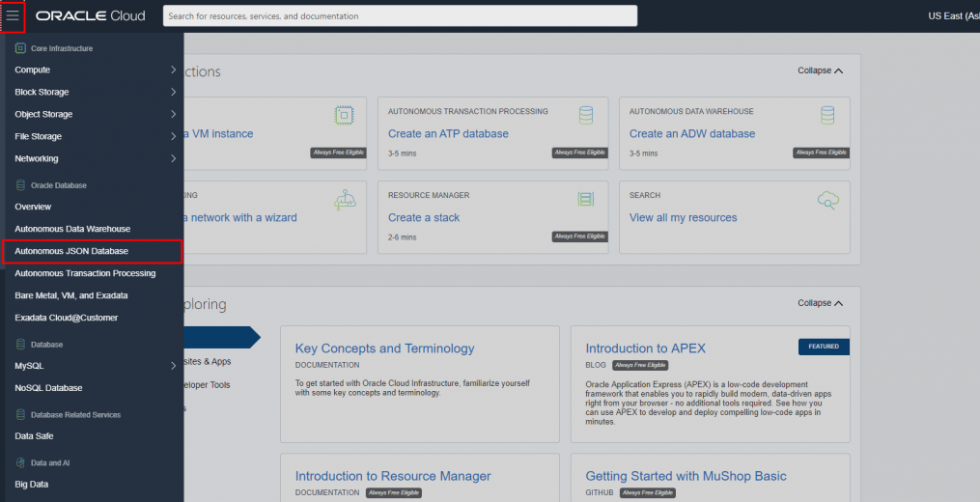Screen dimensions: 980x502
Task: Click Always Free Eligible badge on stack card
Action: pyautogui.click(x=580, y=237)
